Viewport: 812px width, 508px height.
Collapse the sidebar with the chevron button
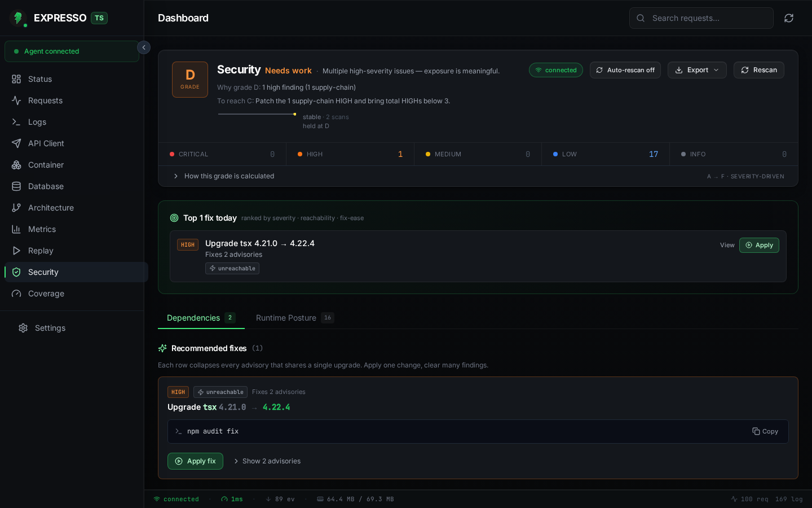(144, 47)
